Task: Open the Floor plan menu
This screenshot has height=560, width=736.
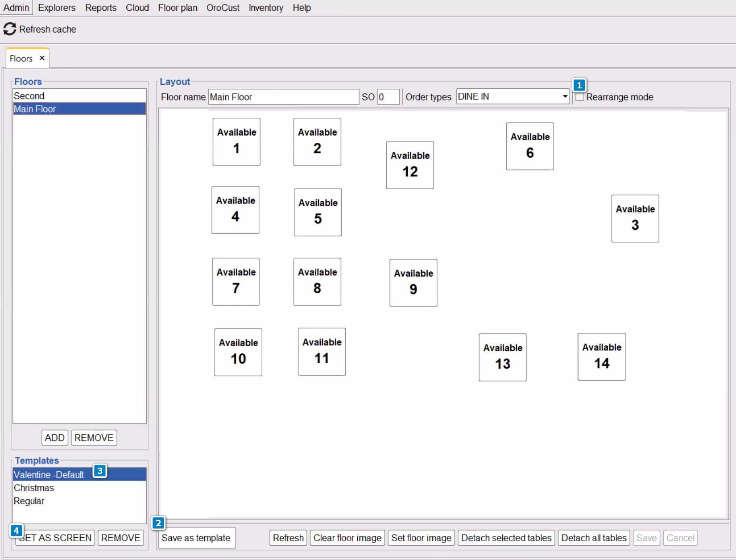Action: [178, 8]
